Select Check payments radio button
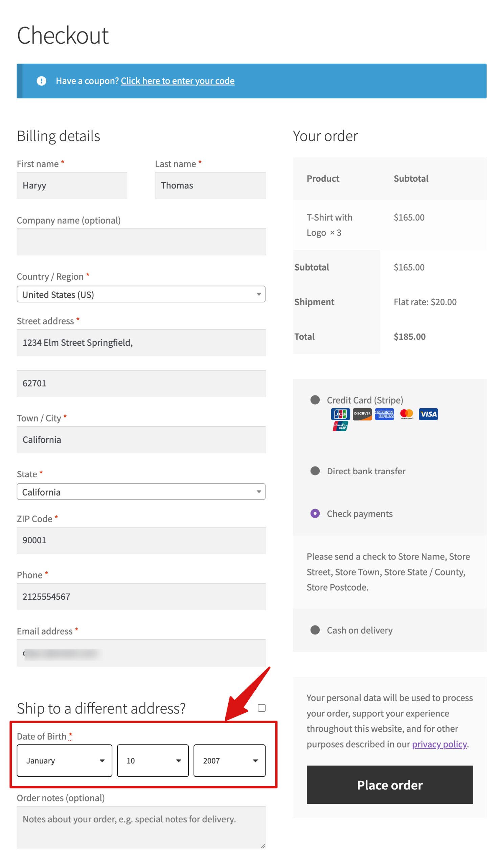Image resolution: width=504 pixels, height=866 pixels. (x=315, y=514)
